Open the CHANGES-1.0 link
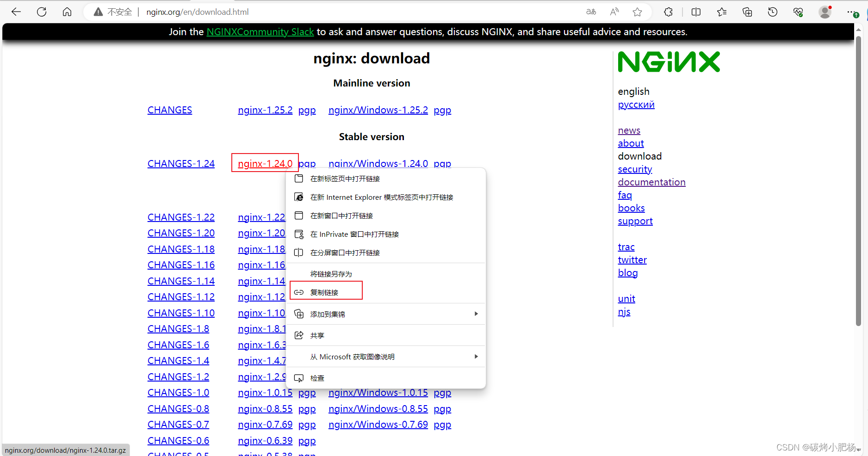The width and height of the screenshot is (868, 456). pos(178,393)
